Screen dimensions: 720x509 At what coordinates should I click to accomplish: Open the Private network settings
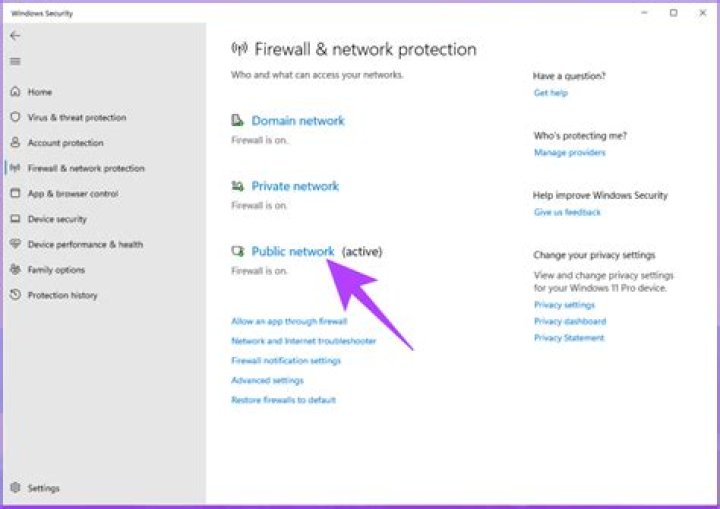pos(295,186)
